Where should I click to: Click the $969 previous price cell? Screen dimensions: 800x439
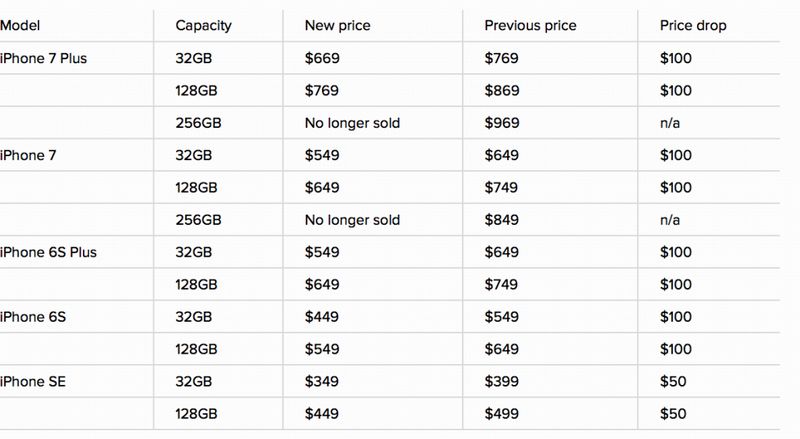point(502,123)
